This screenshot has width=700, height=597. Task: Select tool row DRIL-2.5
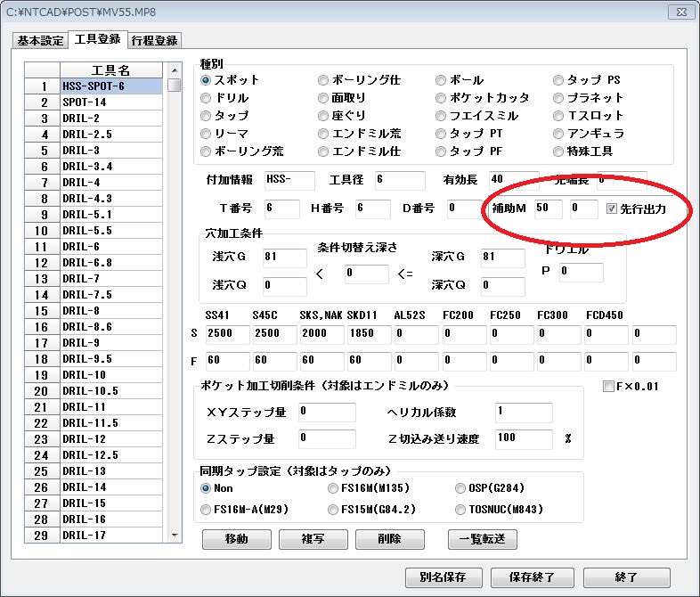[111, 135]
